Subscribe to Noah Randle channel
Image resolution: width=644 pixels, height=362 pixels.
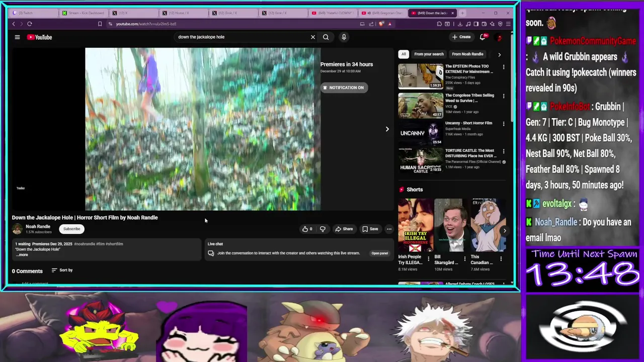tap(71, 229)
